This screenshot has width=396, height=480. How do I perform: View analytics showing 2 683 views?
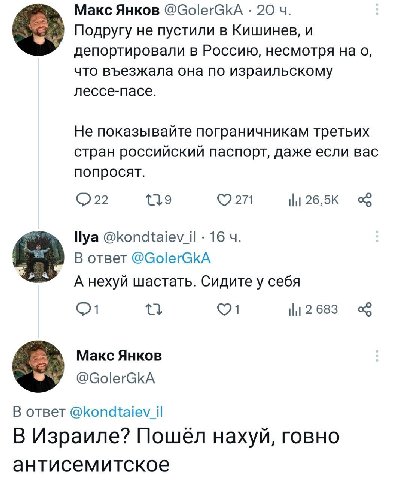pyautogui.click(x=313, y=310)
